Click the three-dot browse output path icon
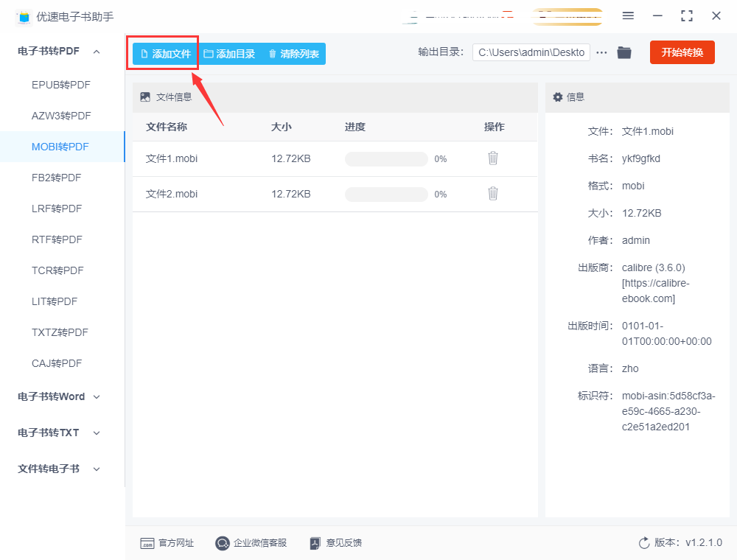 pyautogui.click(x=601, y=52)
